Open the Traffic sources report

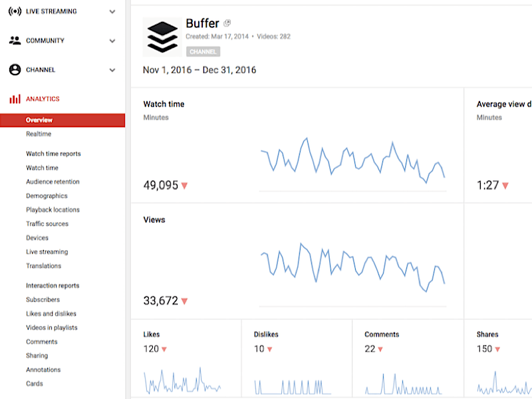(47, 223)
